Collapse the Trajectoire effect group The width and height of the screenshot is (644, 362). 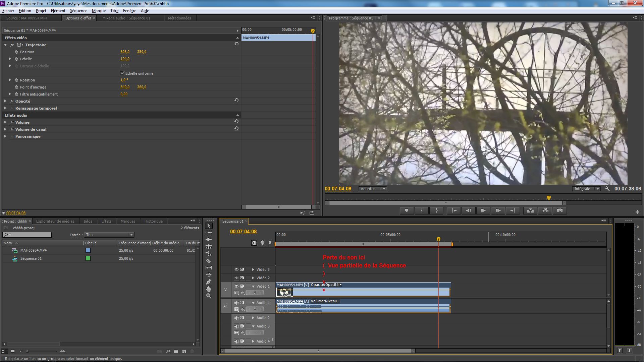[x=5, y=45]
